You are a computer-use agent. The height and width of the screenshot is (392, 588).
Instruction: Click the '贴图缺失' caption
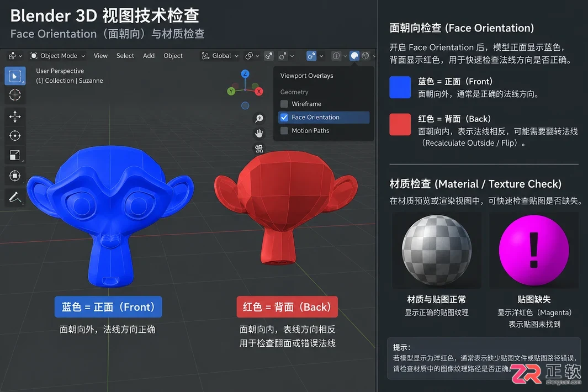(534, 299)
